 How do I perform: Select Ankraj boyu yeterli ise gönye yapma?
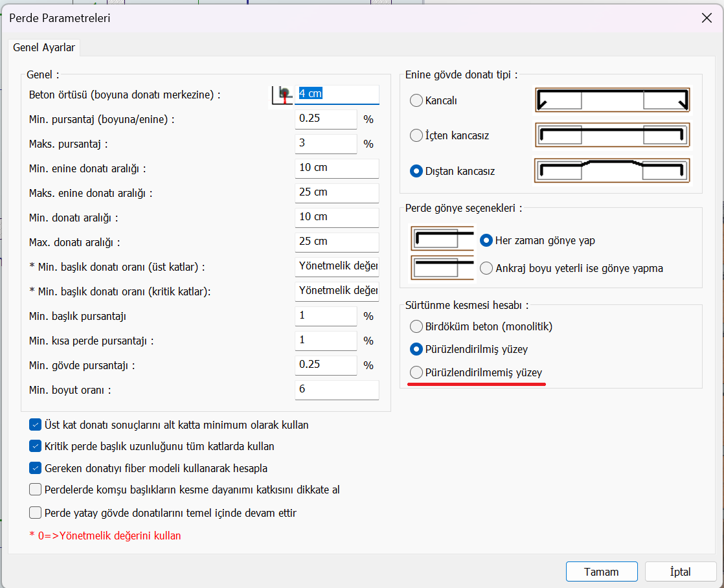[486, 268]
